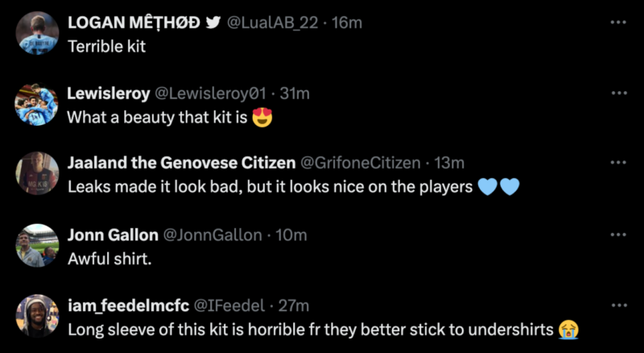
Task: Open LOGAN MÊŢHØÐ display name link
Action: tap(133, 23)
